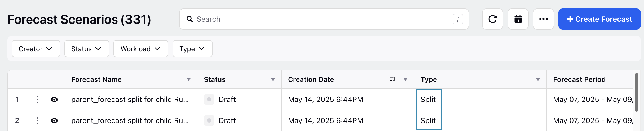Click Draft status indicator in row 1
This screenshot has height=131, width=644.
[209, 99]
